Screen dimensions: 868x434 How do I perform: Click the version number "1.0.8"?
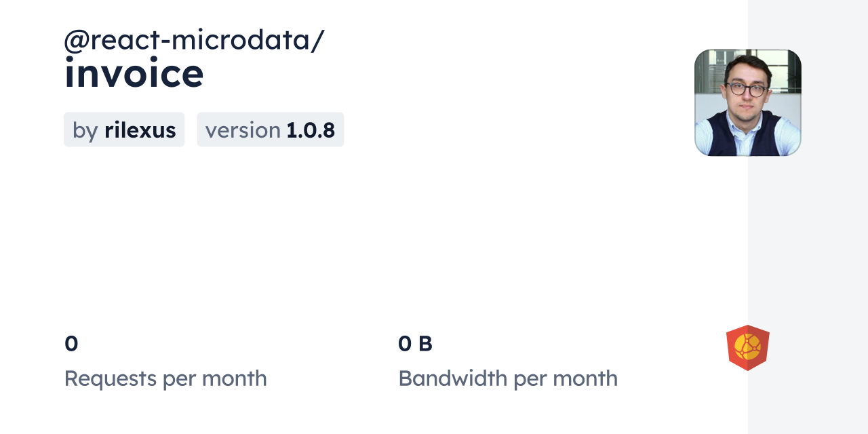(311, 130)
